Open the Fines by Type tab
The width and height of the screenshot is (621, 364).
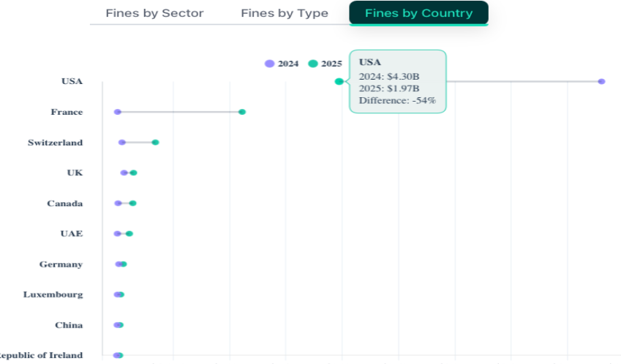click(x=285, y=13)
